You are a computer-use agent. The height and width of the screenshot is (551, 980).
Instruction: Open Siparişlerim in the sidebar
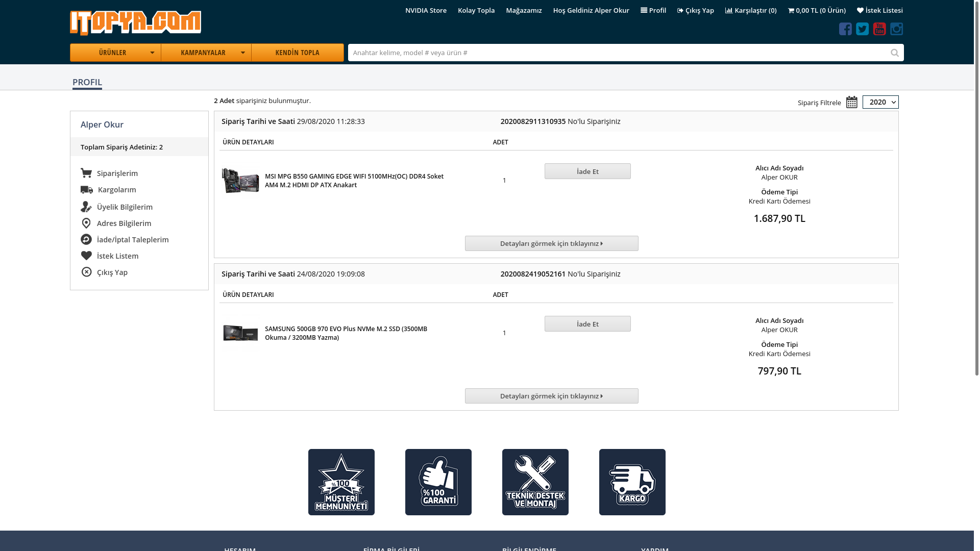[117, 173]
